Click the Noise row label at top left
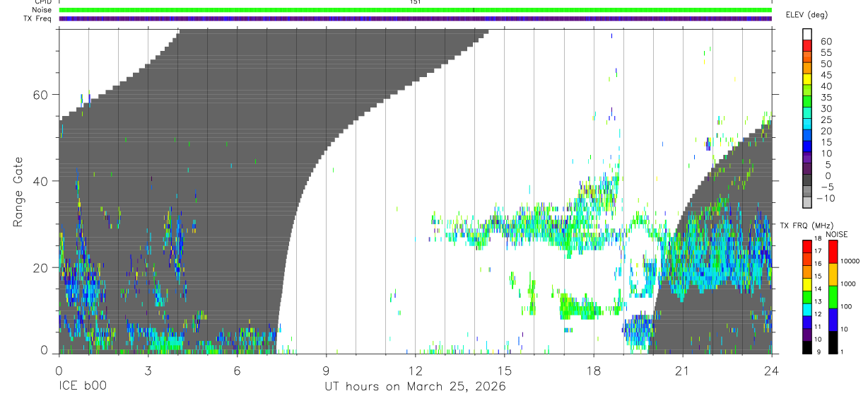This screenshot has height=401, width=868. (42, 10)
